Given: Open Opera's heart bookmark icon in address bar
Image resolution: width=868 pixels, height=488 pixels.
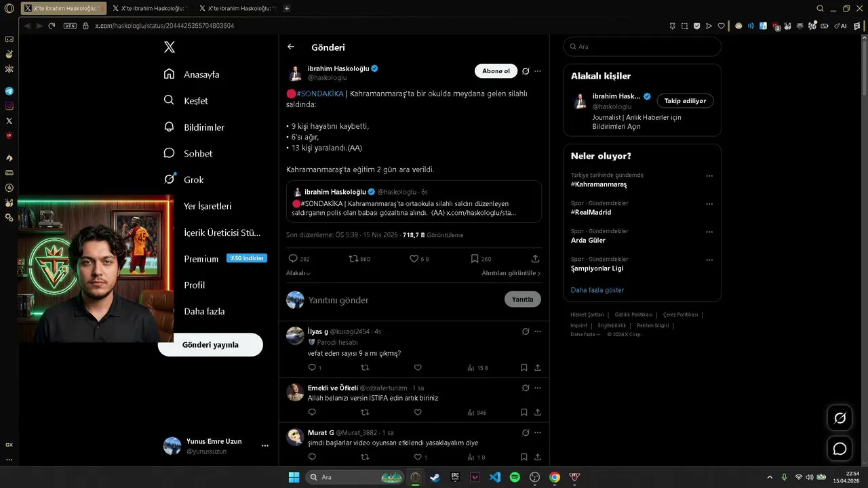Looking at the screenshot, I should pos(721,26).
